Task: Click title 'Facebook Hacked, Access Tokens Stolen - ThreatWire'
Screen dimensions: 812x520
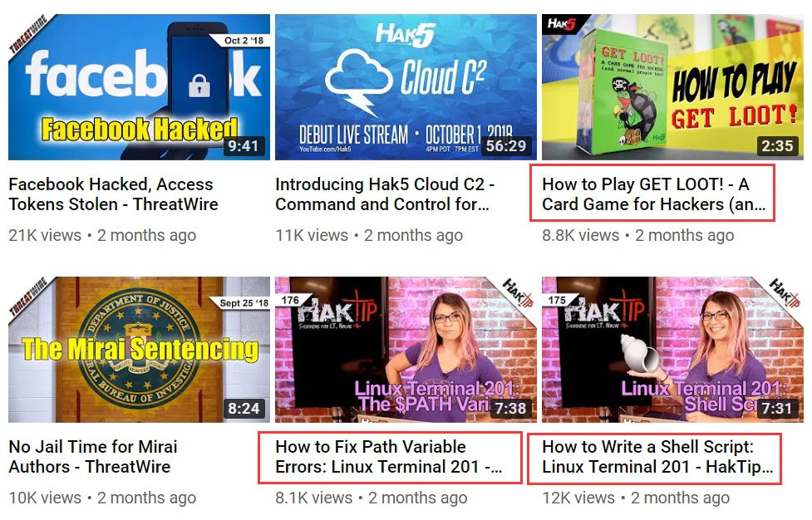Action: 113,194
